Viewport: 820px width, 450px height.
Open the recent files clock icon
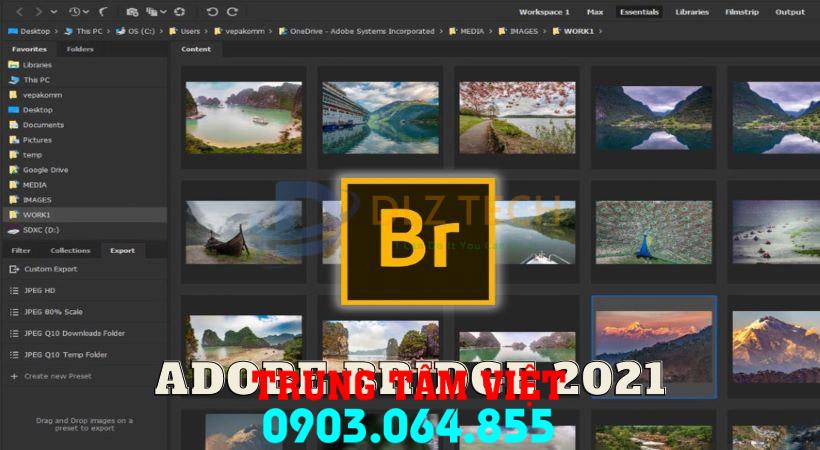click(76, 12)
